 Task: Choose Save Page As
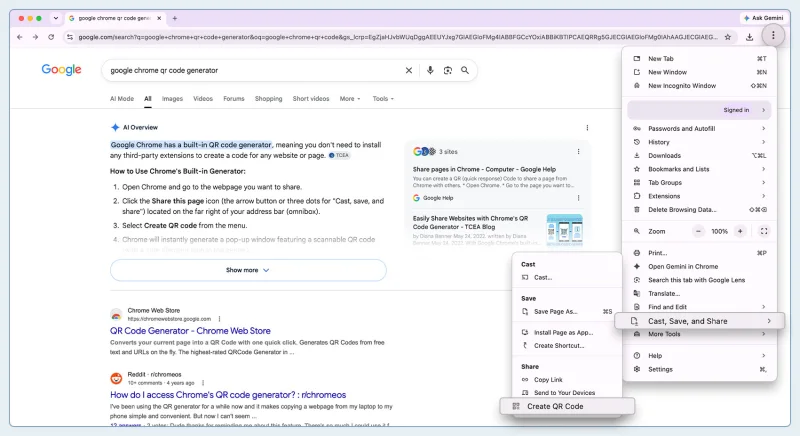(567, 312)
